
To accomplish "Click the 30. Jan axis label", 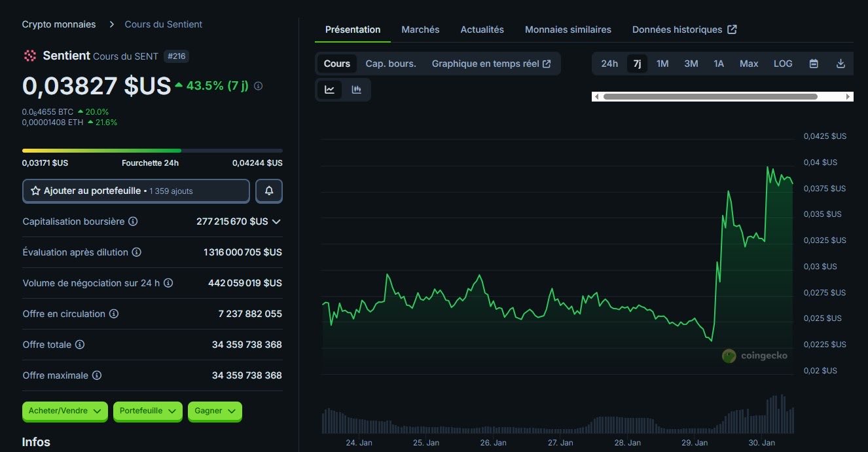I will [x=763, y=443].
